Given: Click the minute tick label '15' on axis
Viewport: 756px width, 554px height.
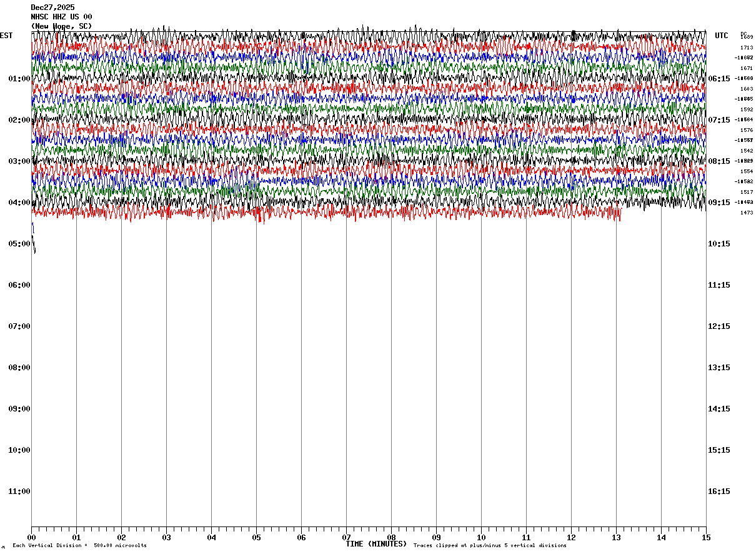Looking at the screenshot, I should coord(706,538).
